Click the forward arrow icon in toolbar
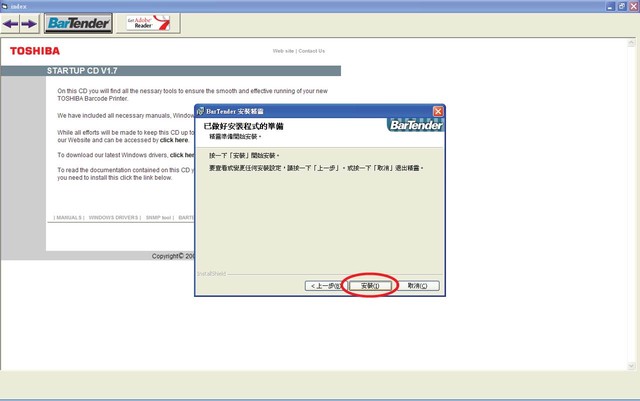This screenshot has width=640, height=401. (x=29, y=24)
